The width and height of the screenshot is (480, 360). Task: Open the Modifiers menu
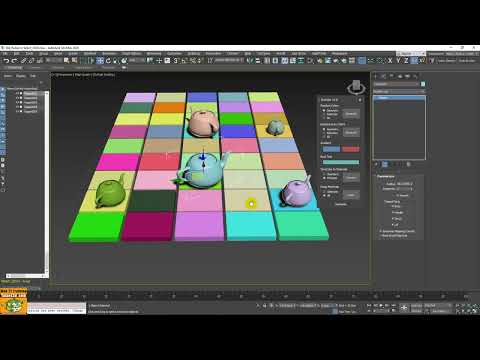[90, 53]
